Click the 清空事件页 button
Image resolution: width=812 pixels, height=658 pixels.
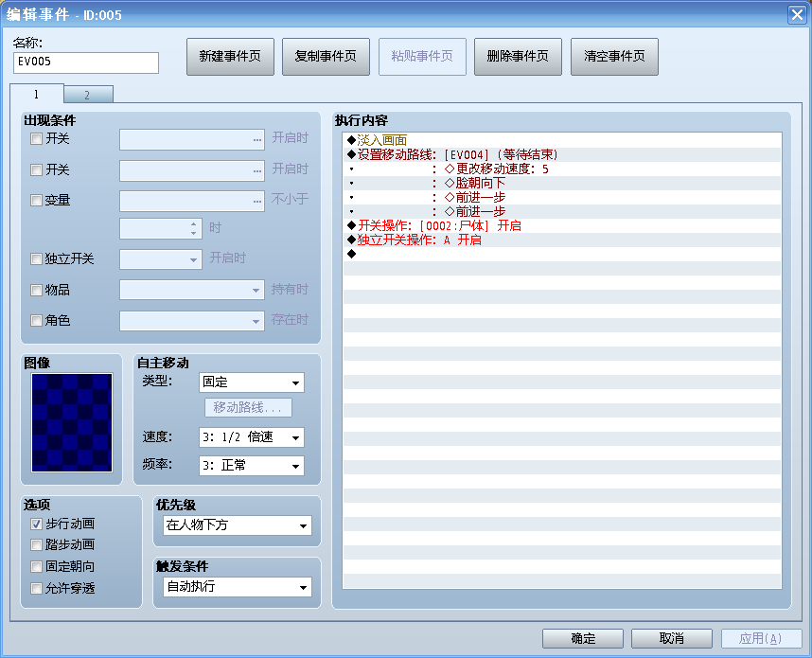(x=614, y=57)
